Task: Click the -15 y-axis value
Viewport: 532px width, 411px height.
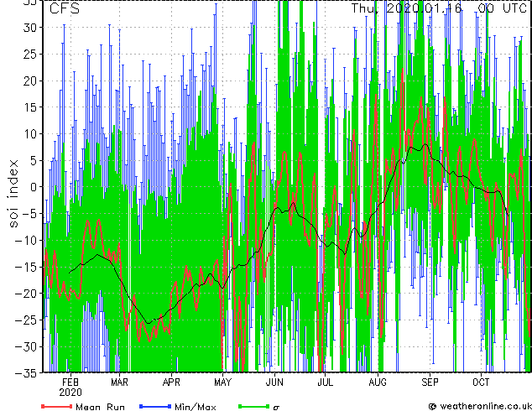Action: coord(26,267)
